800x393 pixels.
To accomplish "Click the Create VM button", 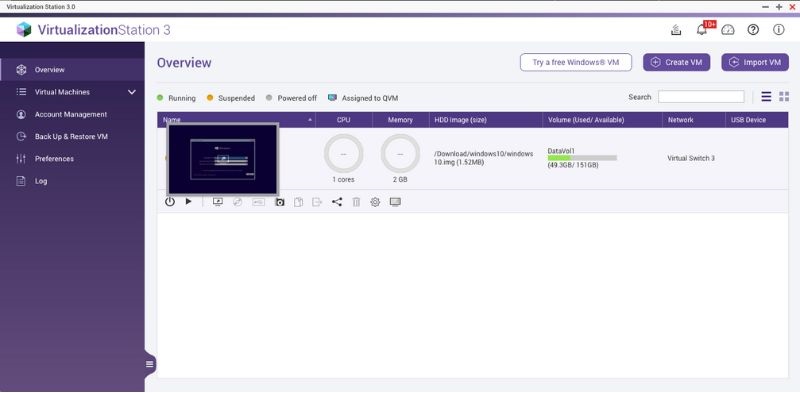I will [x=677, y=62].
